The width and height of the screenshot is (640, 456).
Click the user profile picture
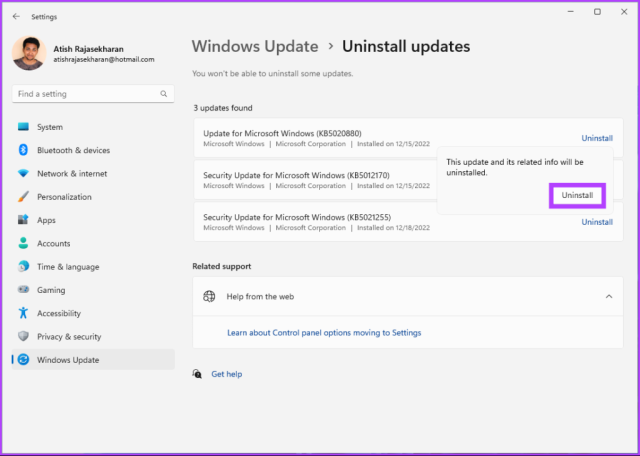tap(29, 53)
